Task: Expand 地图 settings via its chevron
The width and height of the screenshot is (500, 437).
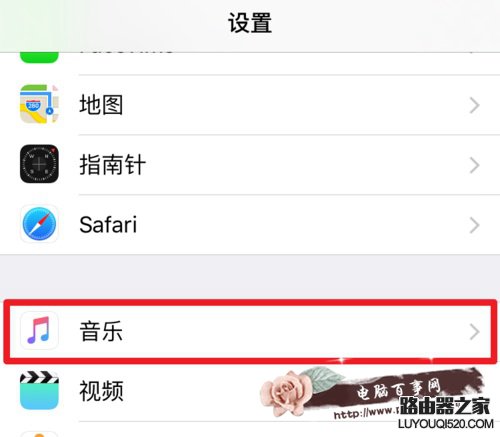Action: (475, 105)
